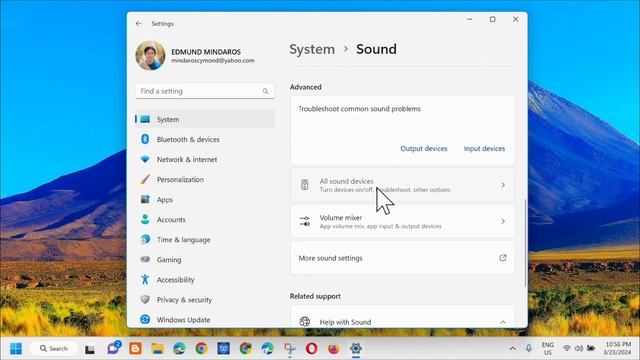Click the microphone tray icon

(529, 348)
